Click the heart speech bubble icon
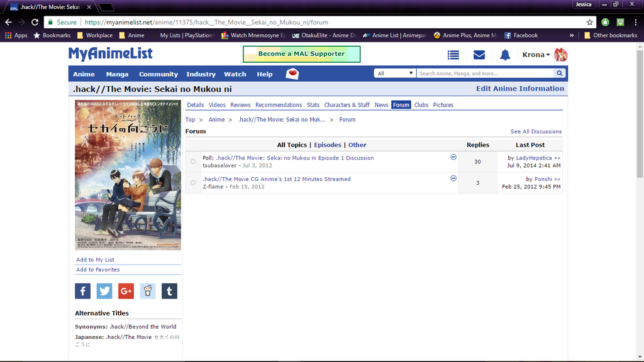 click(292, 74)
